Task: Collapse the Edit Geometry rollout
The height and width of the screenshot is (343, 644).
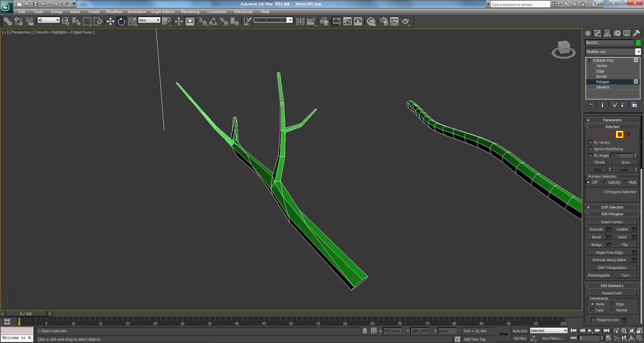Action: point(612,286)
